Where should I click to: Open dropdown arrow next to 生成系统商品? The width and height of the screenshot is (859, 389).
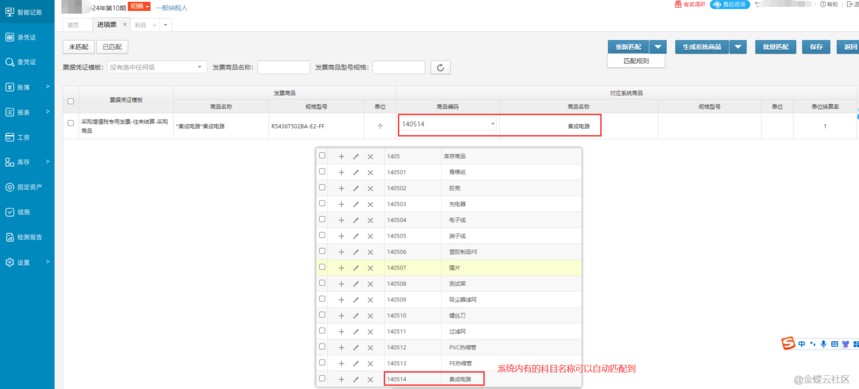point(739,47)
